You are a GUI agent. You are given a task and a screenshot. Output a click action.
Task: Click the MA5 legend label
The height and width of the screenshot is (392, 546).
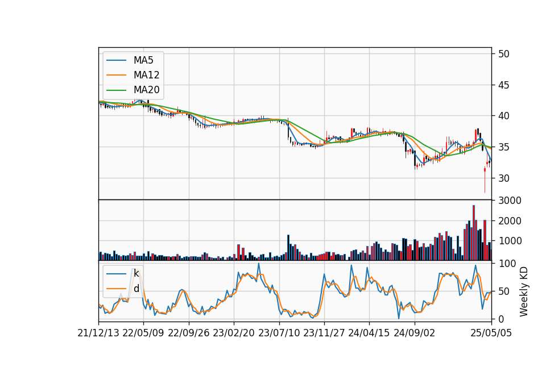click(143, 60)
